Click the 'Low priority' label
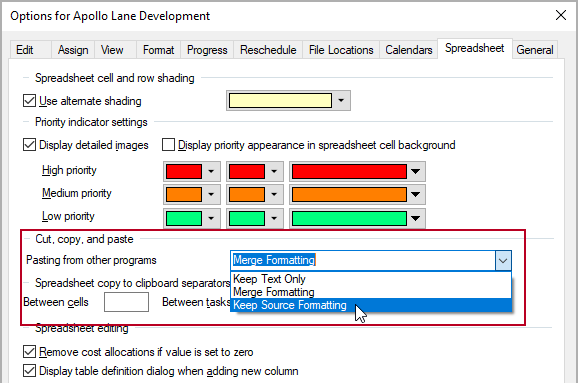 [x=68, y=216]
